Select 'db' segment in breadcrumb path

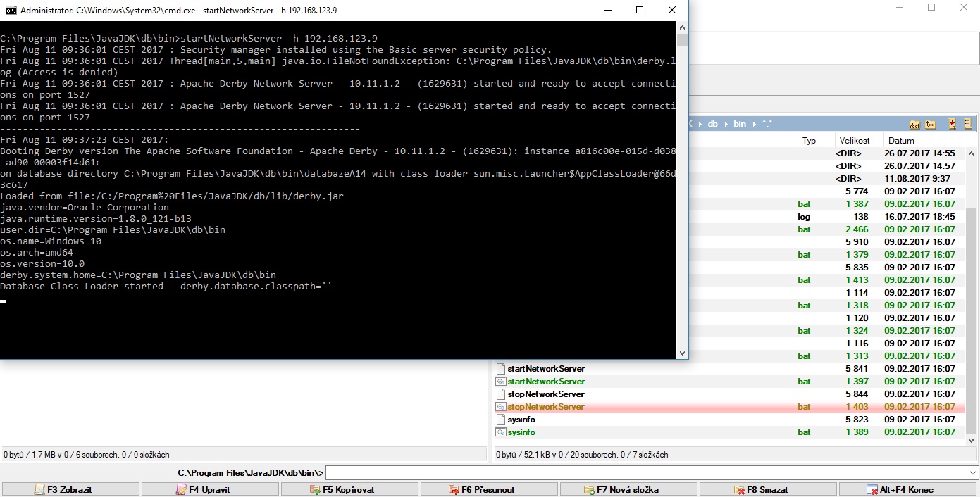713,124
